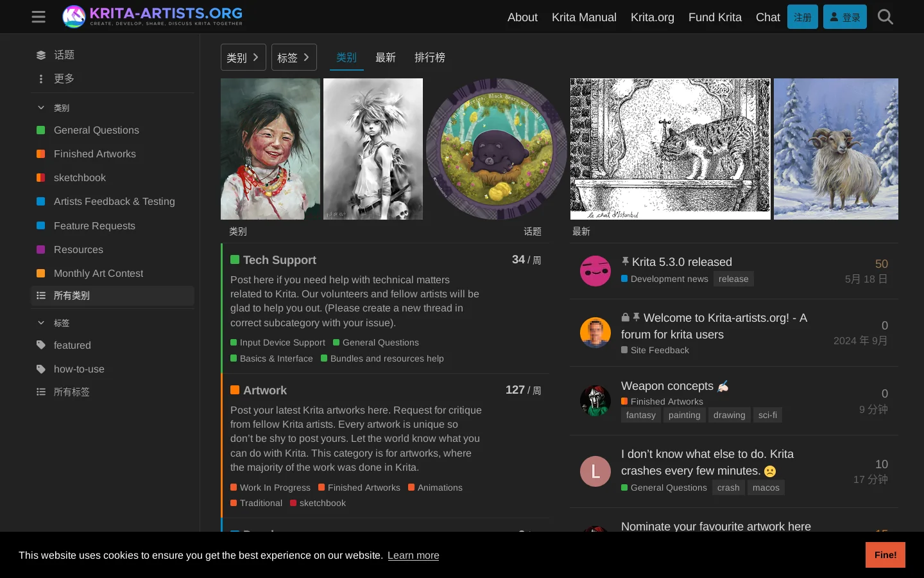Open the ram in snow painting thumbnail
924x578 pixels.
coord(836,149)
